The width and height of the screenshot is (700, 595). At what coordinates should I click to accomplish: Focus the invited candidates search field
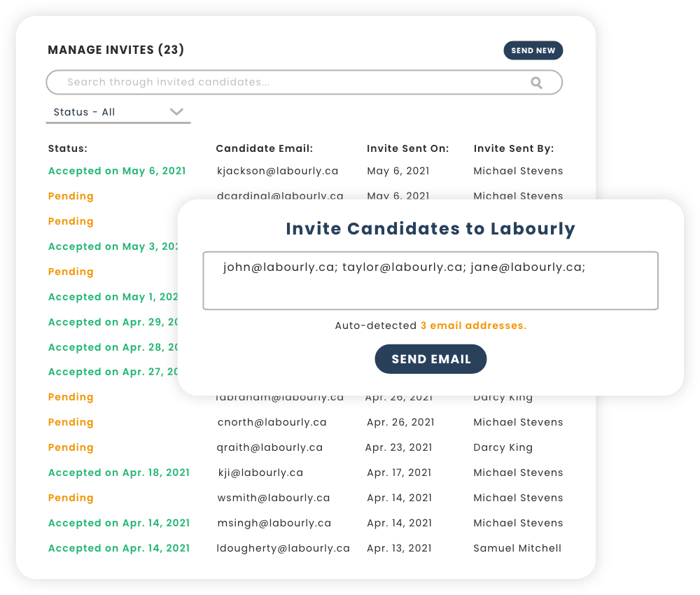[304, 82]
